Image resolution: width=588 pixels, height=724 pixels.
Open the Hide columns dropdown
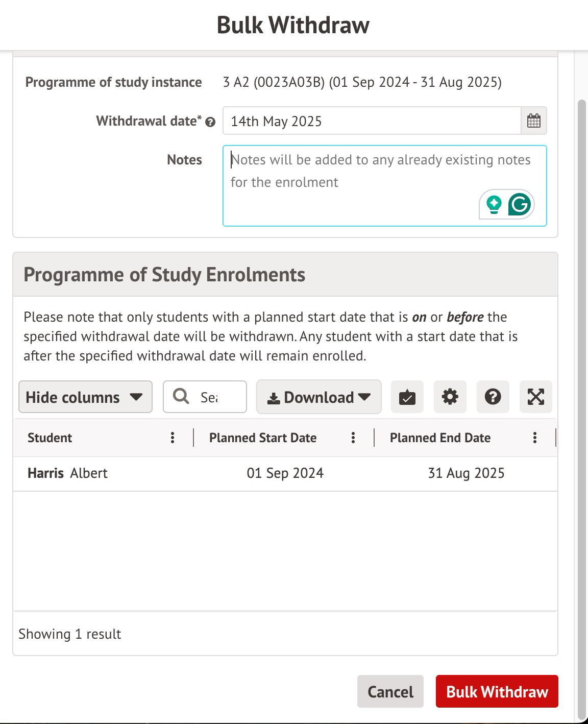(x=85, y=397)
